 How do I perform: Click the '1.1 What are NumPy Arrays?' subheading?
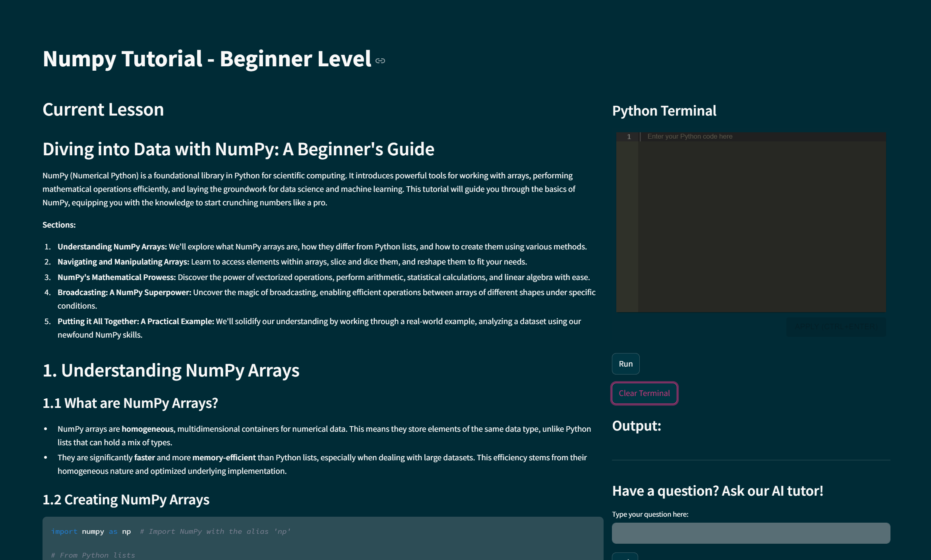tap(130, 403)
